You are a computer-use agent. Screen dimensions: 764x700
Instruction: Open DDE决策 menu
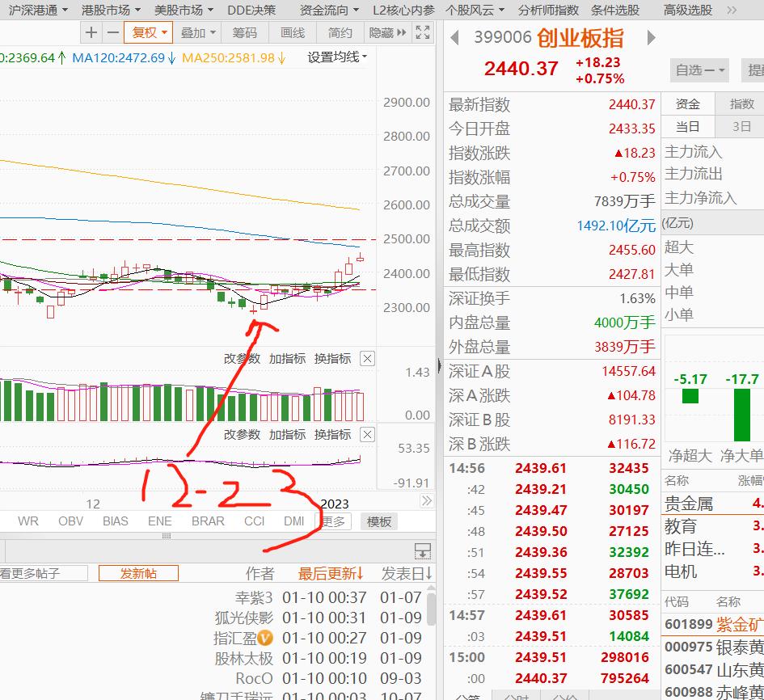(251, 10)
